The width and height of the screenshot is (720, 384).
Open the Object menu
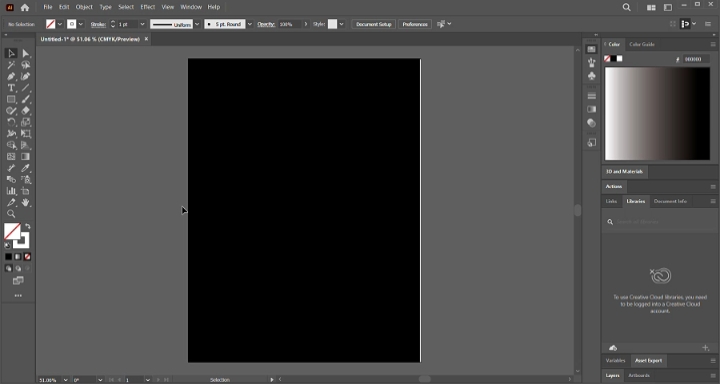pyautogui.click(x=84, y=7)
